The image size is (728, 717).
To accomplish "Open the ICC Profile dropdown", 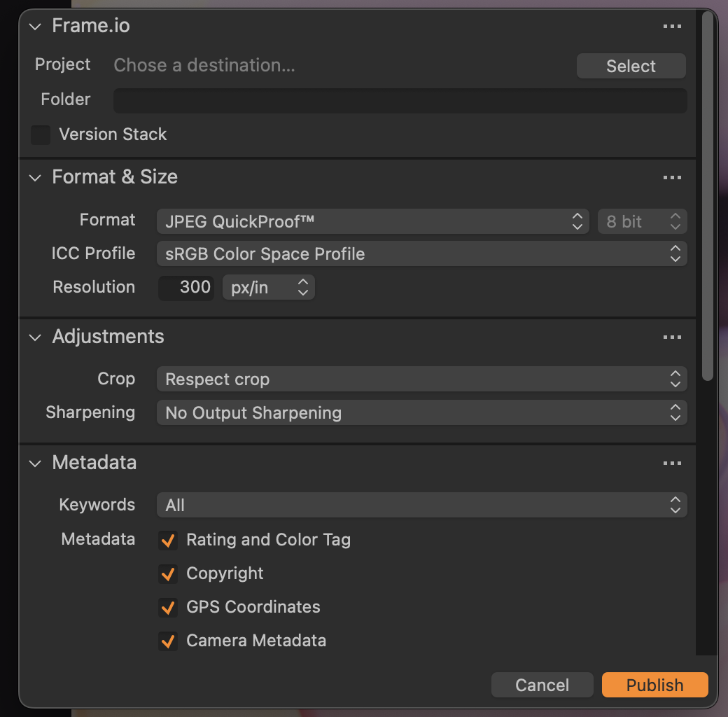I will (421, 253).
